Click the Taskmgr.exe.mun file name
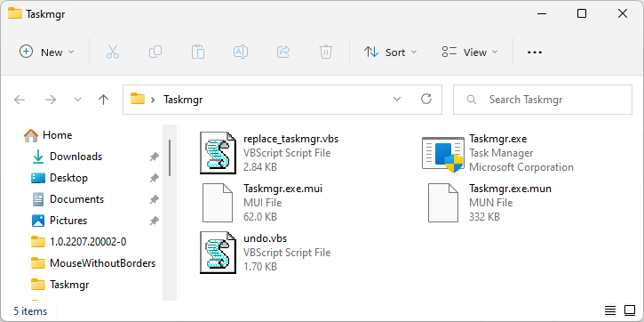This screenshot has height=322, width=644. coord(510,189)
